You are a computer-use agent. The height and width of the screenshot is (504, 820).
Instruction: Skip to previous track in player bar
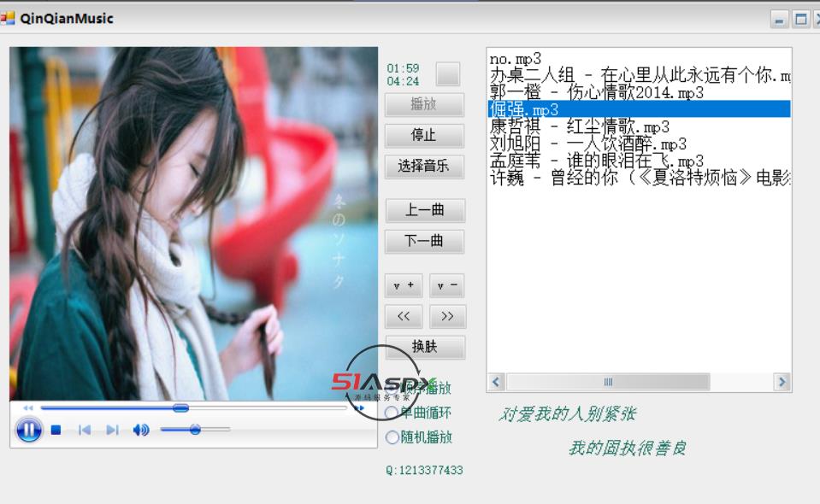tap(84, 430)
